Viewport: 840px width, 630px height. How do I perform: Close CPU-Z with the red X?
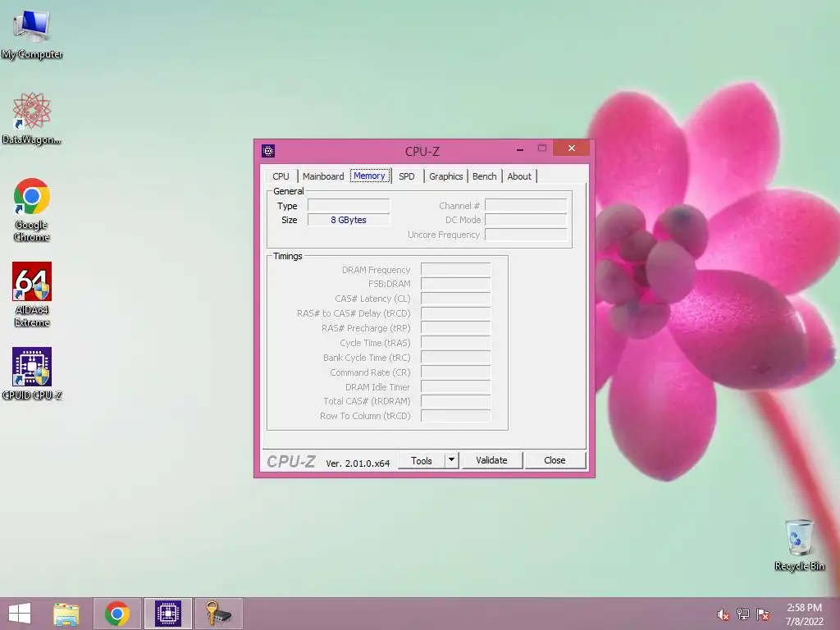[x=572, y=148]
